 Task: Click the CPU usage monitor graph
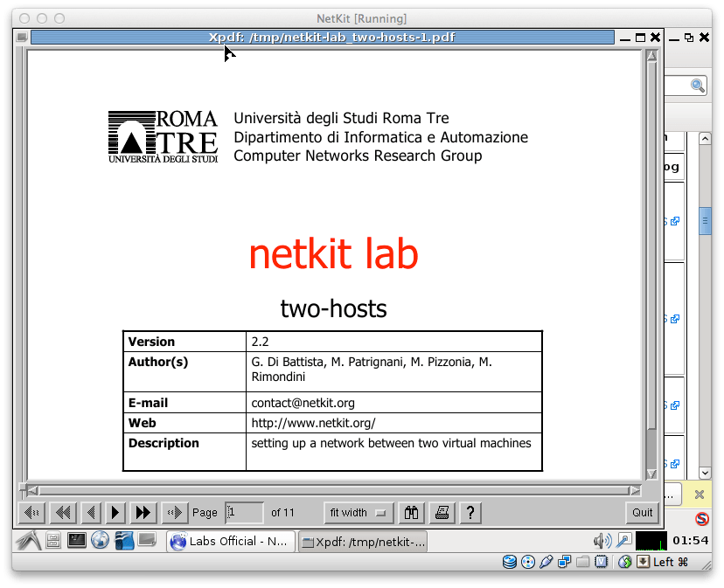tap(651, 541)
